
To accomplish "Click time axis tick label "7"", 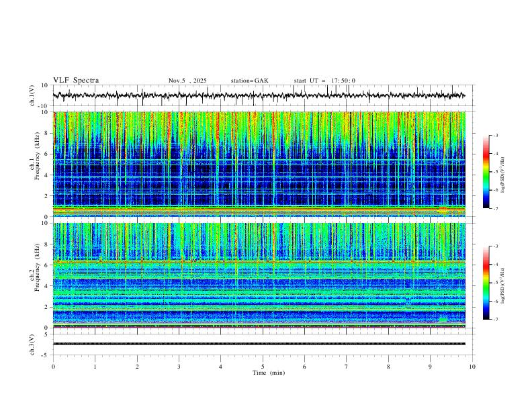I will pyautogui.click(x=347, y=367).
